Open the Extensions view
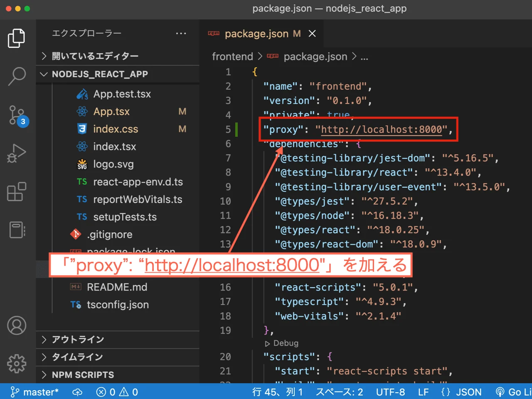The width and height of the screenshot is (532, 399). click(17, 192)
